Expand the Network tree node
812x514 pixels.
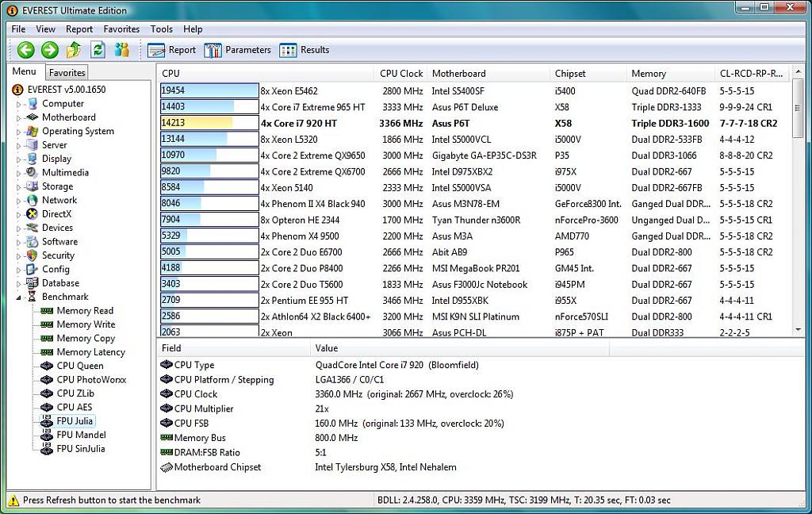pos(19,201)
